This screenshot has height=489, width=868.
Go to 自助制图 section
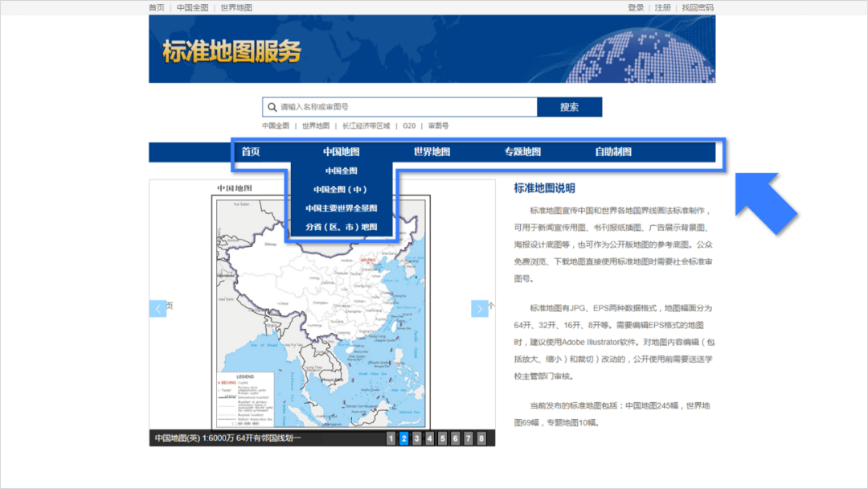612,152
